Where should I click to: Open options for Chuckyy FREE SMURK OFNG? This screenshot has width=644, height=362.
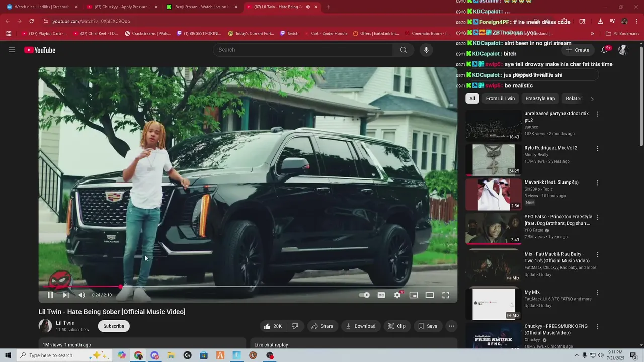[x=598, y=327]
